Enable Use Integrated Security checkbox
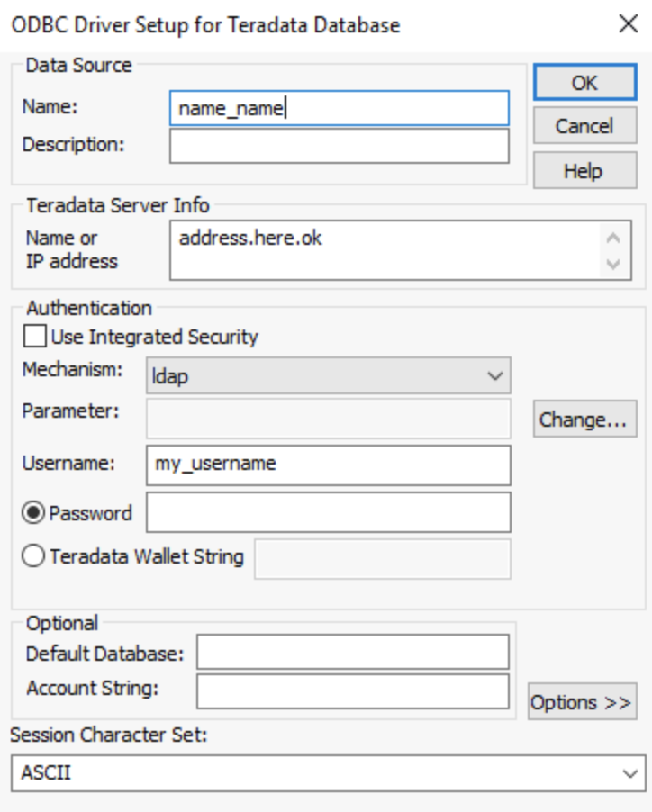Viewport: 652px width, 812px height. click(37, 338)
